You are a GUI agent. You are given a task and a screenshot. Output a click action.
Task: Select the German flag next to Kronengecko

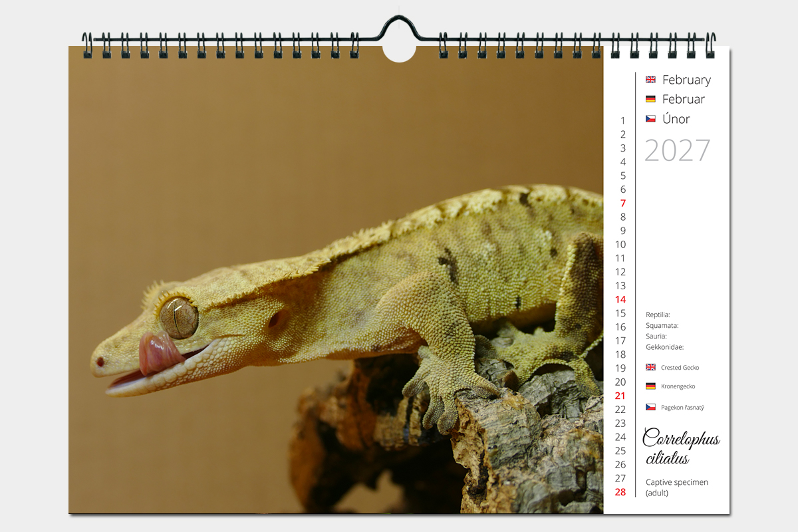[650, 386]
